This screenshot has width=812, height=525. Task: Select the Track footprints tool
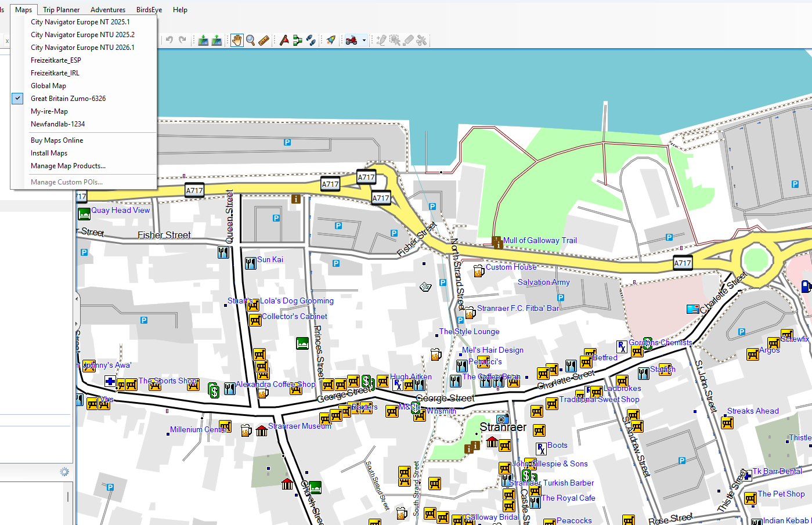311,40
